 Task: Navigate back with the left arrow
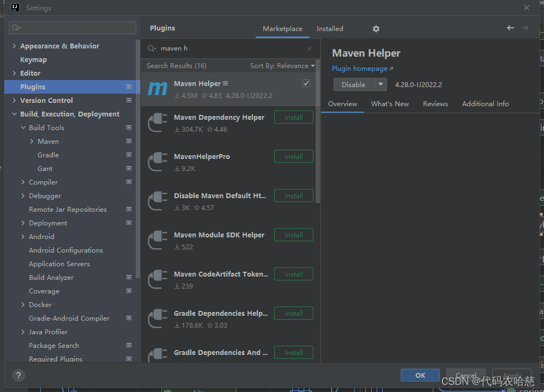[x=510, y=28]
